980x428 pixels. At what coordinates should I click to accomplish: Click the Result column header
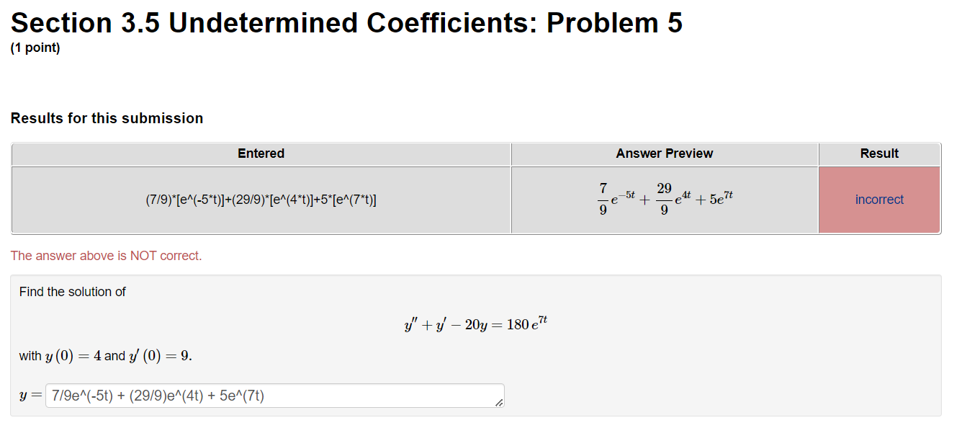879,153
